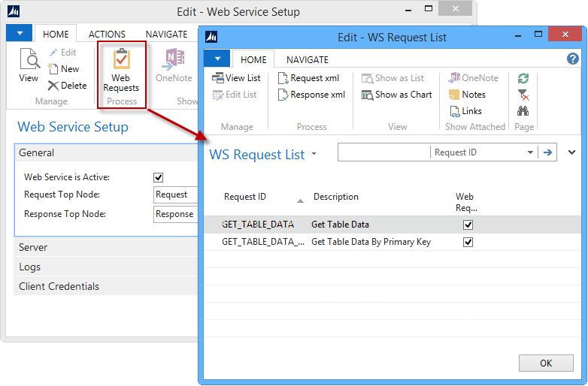Viewport: 588px width, 386px height.
Task: Select GET_TABLE_DATA_... row
Action: (393, 242)
